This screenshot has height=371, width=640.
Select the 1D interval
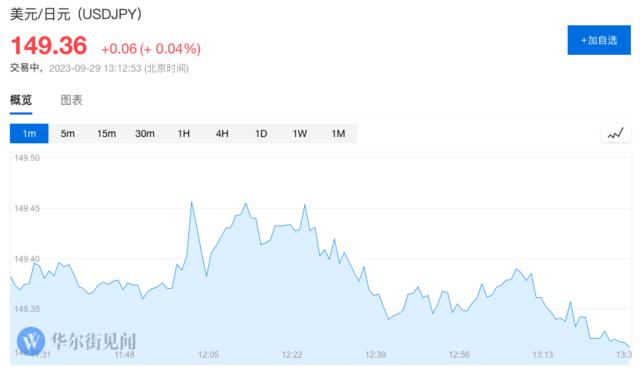click(x=261, y=133)
